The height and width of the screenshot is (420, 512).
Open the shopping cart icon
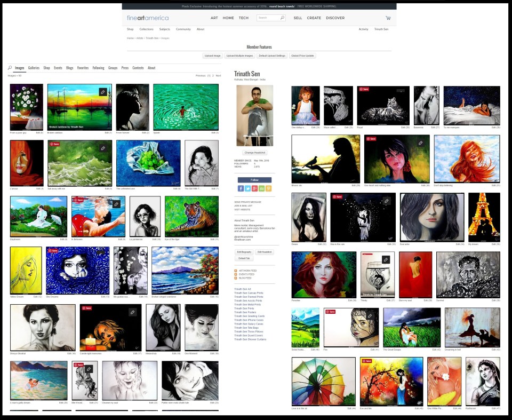(x=388, y=18)
